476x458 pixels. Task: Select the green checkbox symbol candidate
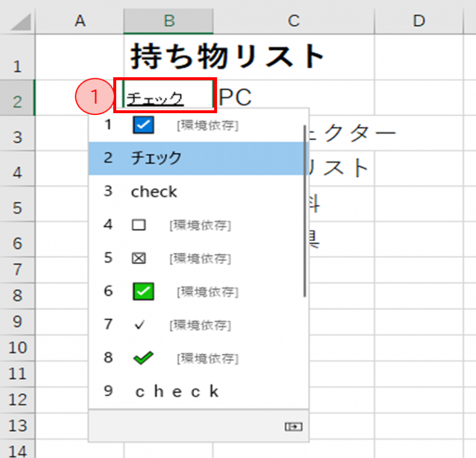pyautogui.click(x=143, y=291)
